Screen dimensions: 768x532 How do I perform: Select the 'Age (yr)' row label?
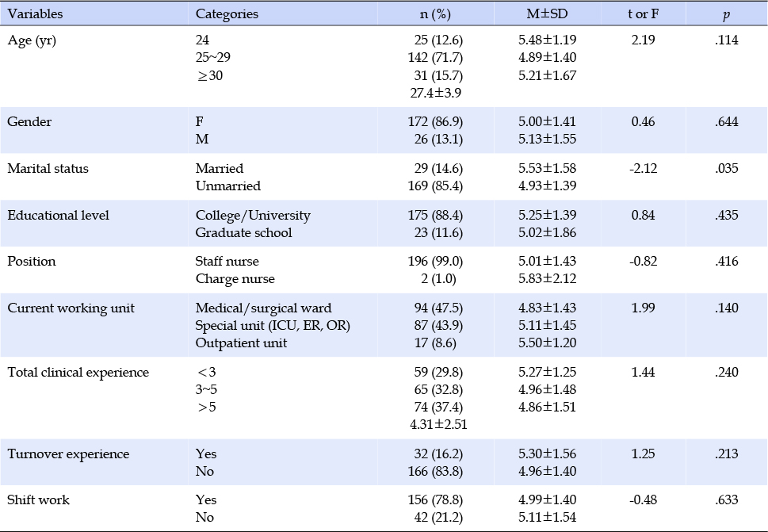pyautogui.click(x=31, y=40)
